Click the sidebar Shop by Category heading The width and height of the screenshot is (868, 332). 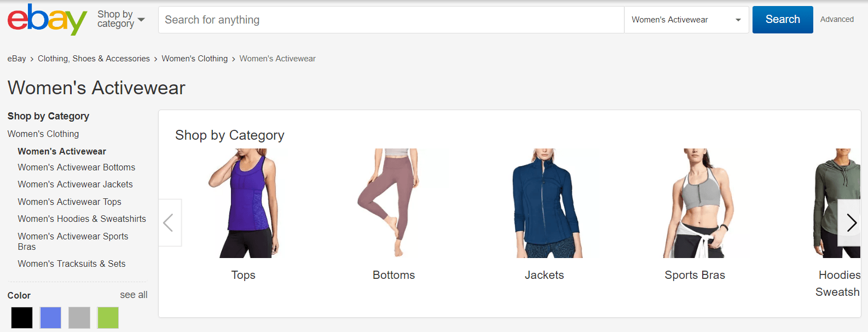point(48,116)
